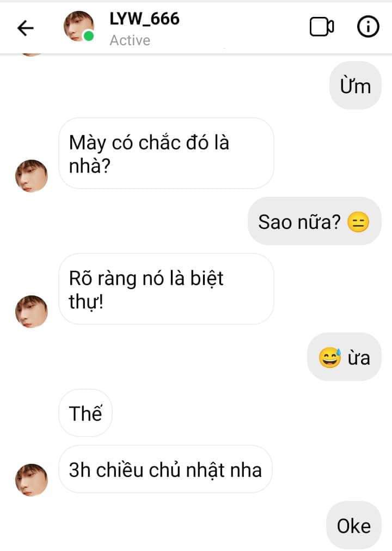
Task: Tap the "Active" status text
Action: tap(130, 40)
